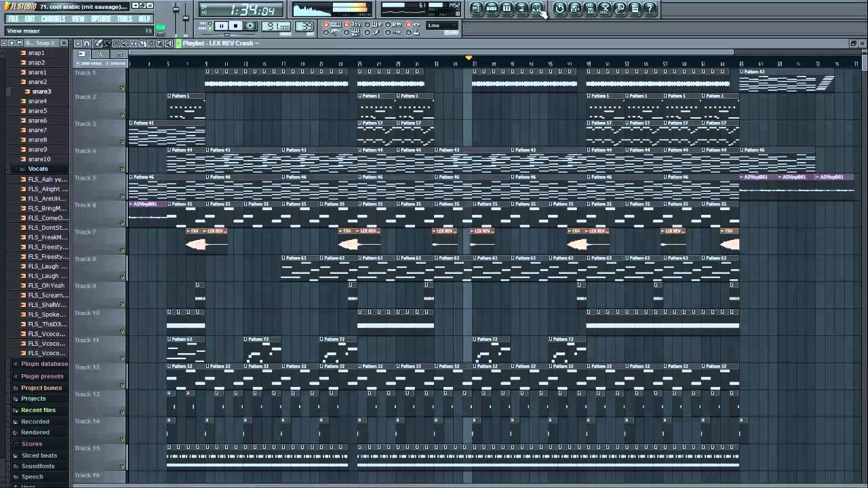
Task: Pause playback with the pause button
Action: pos(221,26)
